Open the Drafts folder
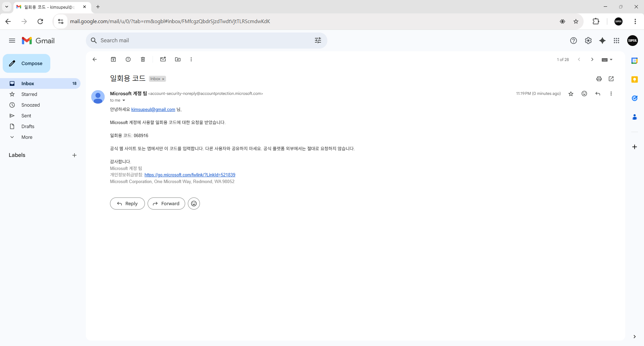Screen dimensions: 644x346 point(40,126)
